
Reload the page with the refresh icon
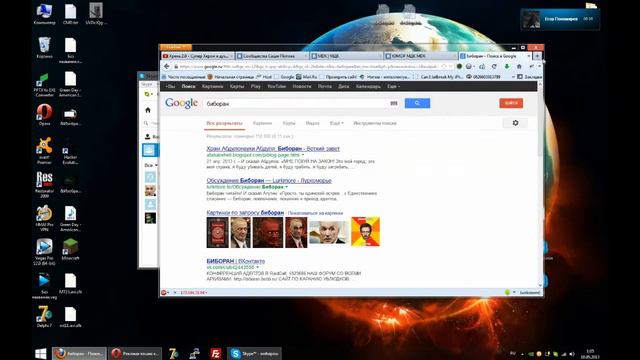494,66
